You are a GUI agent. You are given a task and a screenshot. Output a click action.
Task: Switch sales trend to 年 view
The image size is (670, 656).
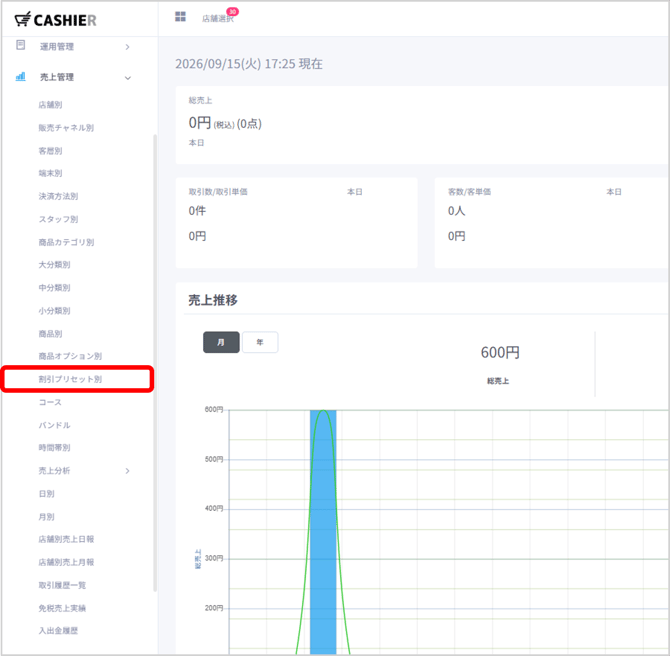(x=260, y=342)
